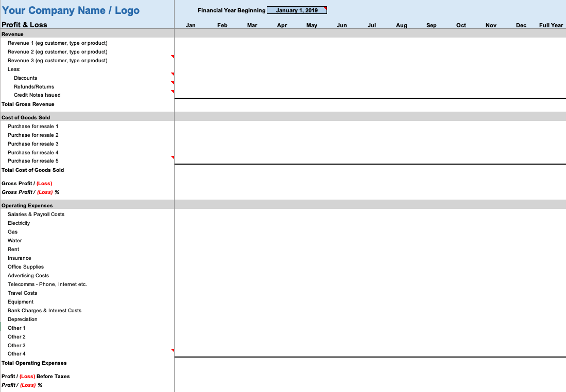Viewport: 566px width, 392px height.
Task: Select the Purchase for resale 5 cell
Action: click(33, 161)
